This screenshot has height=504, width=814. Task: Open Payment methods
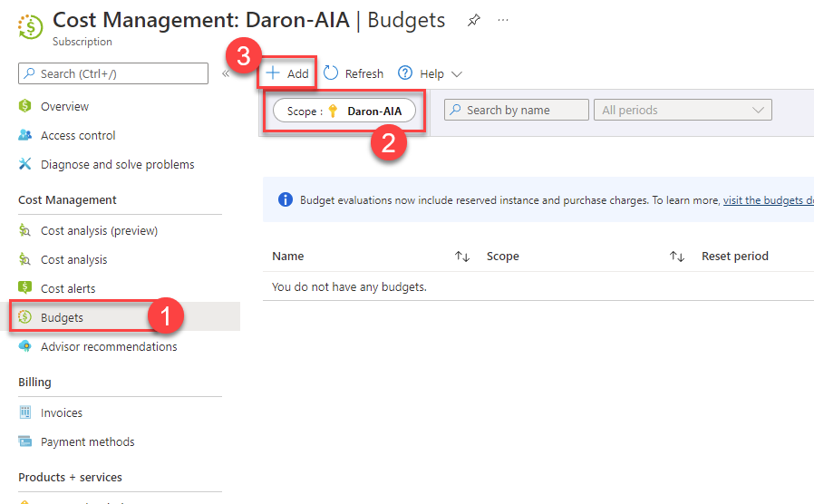[88, 442]
